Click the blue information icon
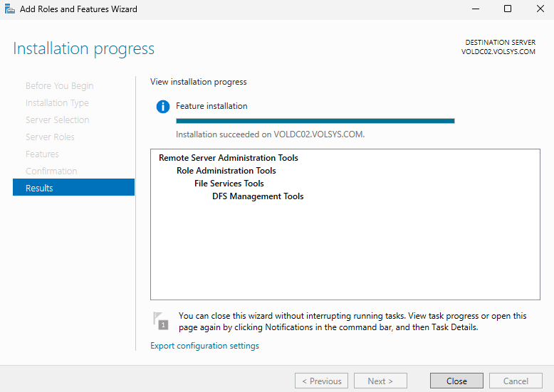Viewport: 554px width, 392px height. pos(163,107)
